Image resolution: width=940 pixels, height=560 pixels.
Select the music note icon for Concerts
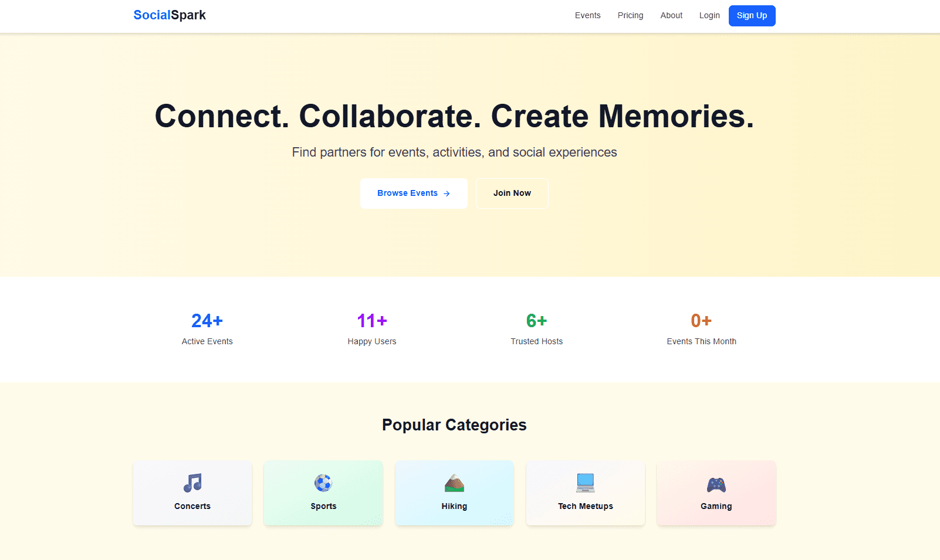pos(192,483)
